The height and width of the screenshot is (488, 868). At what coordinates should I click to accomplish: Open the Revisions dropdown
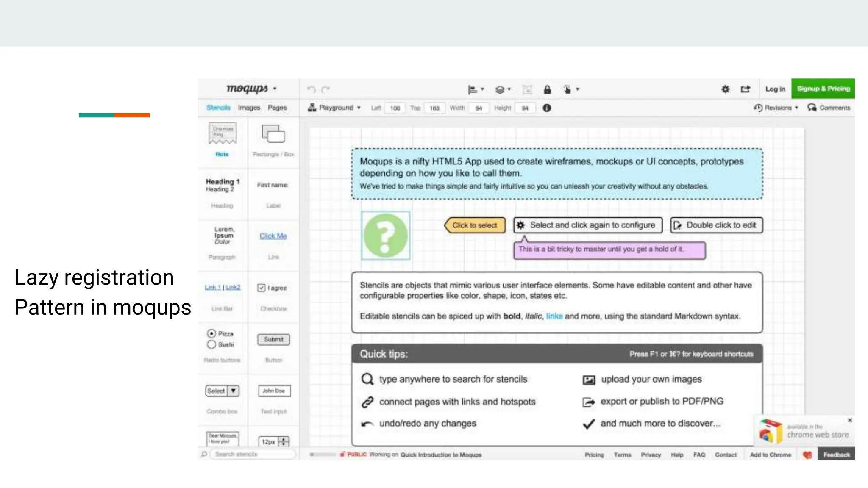(776, 108)
